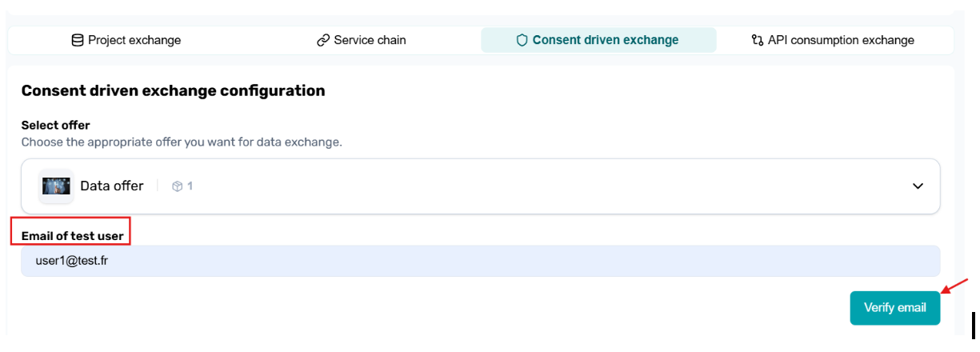Click the chain link icon on Service chain

323,40
